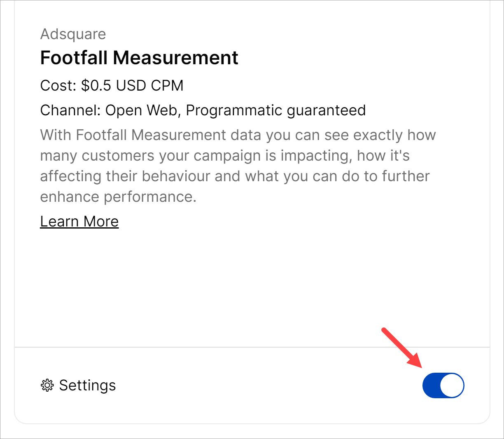Image resolution: width=504 pixels, height=439 pixels.
Task: Click the Adsquare provider name
Action: pyautogui.click(x=73, y=34)
